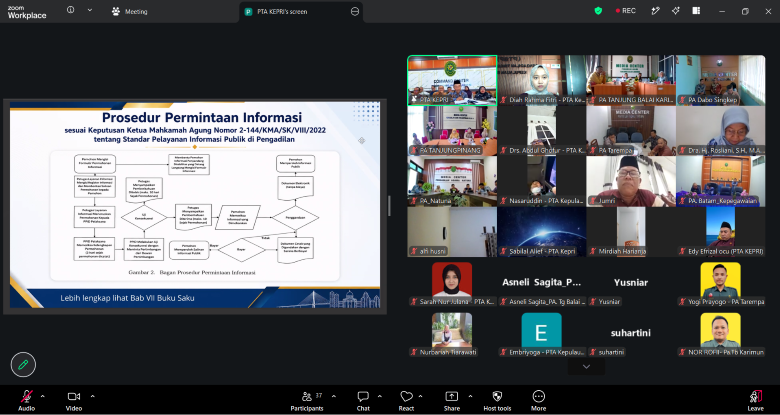Select Yusniar participant tile
Viewport: 780px width, 415px height.
point(631,283)
